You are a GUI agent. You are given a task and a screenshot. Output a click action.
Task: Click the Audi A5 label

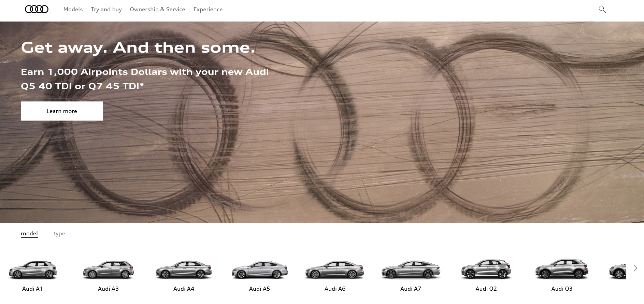click(259, 289)
